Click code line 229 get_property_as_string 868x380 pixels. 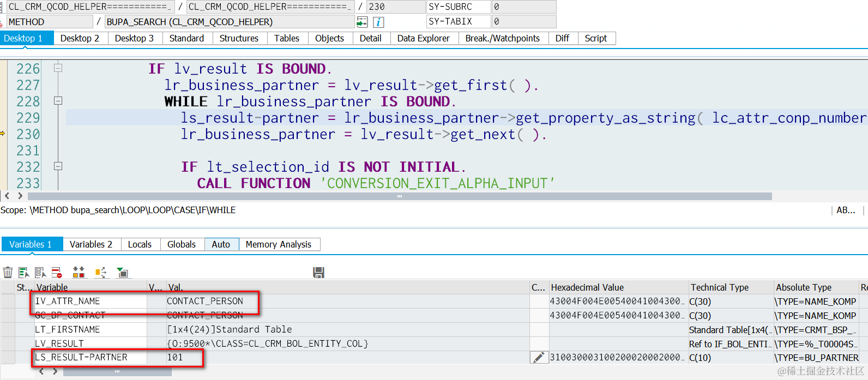(523, 118)
